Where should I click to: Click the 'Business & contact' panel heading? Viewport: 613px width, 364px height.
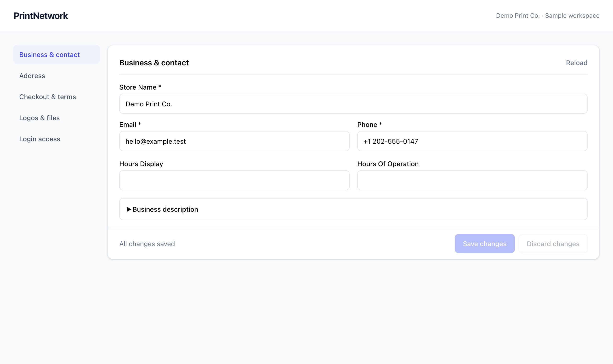(154, 63)
